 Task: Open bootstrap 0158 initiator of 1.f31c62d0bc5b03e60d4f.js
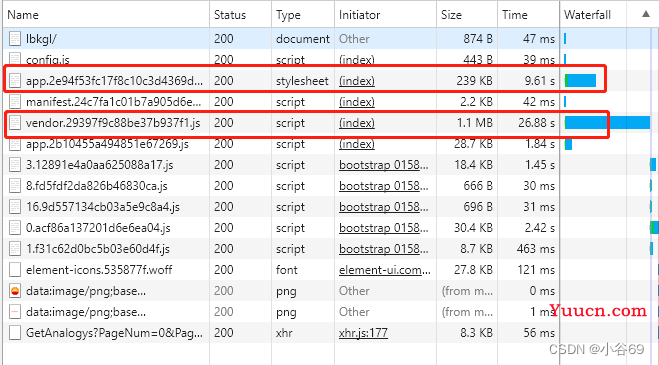coord(384,249)
